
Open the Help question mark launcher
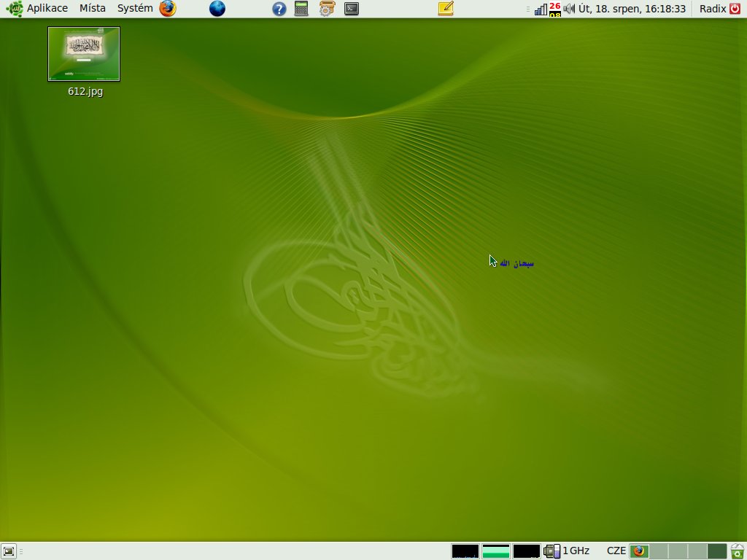279,9
